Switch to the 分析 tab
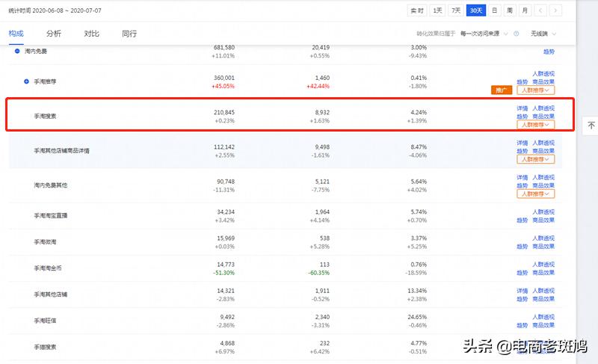598x364 pixels. click(54, 34)
